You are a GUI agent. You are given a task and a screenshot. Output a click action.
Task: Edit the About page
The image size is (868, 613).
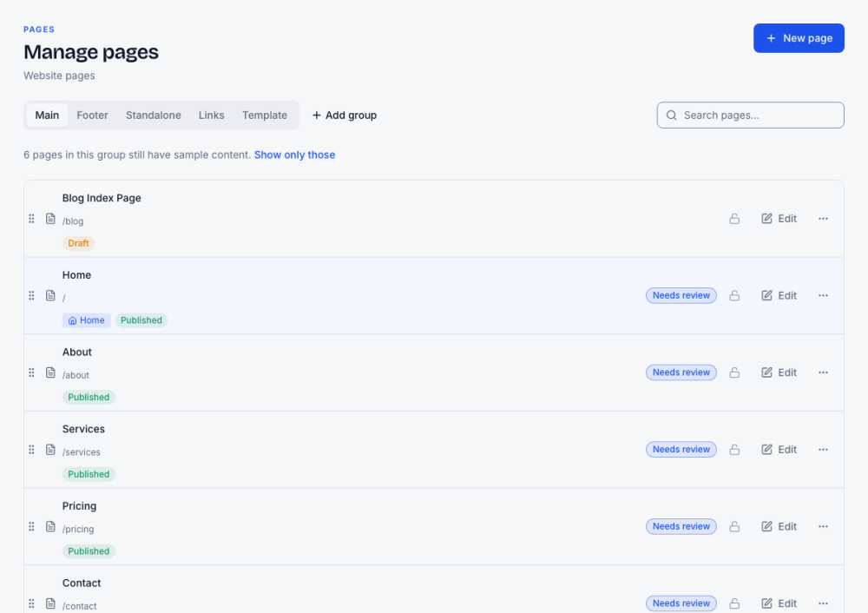pos(779,372)
